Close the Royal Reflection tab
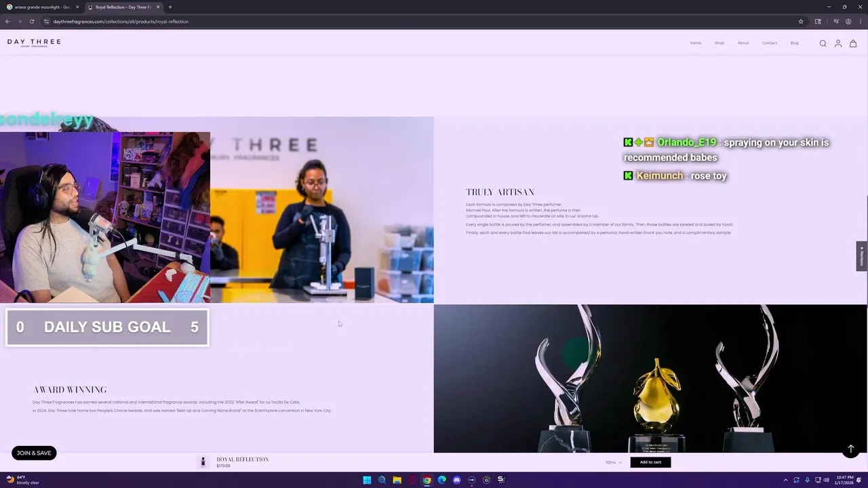Screen dimensions: 868x488 pos(158,7)
